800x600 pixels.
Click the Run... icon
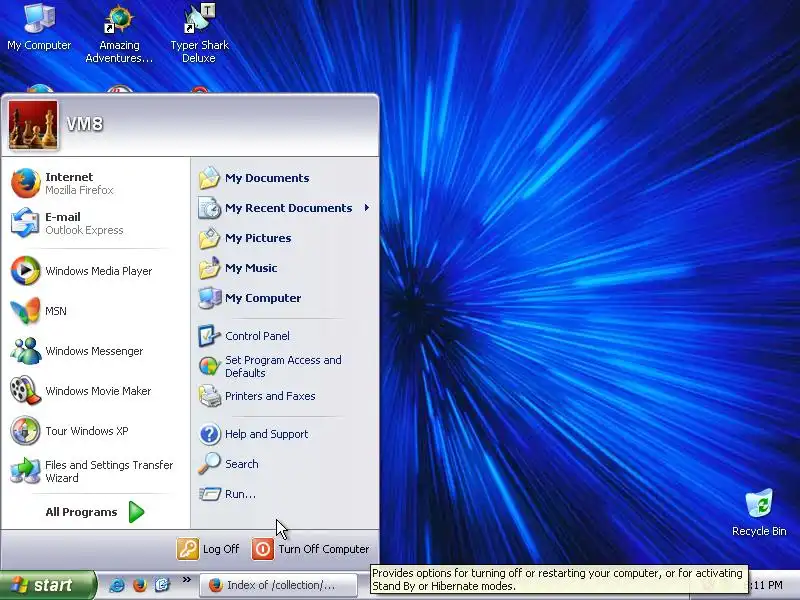[209, 494]
